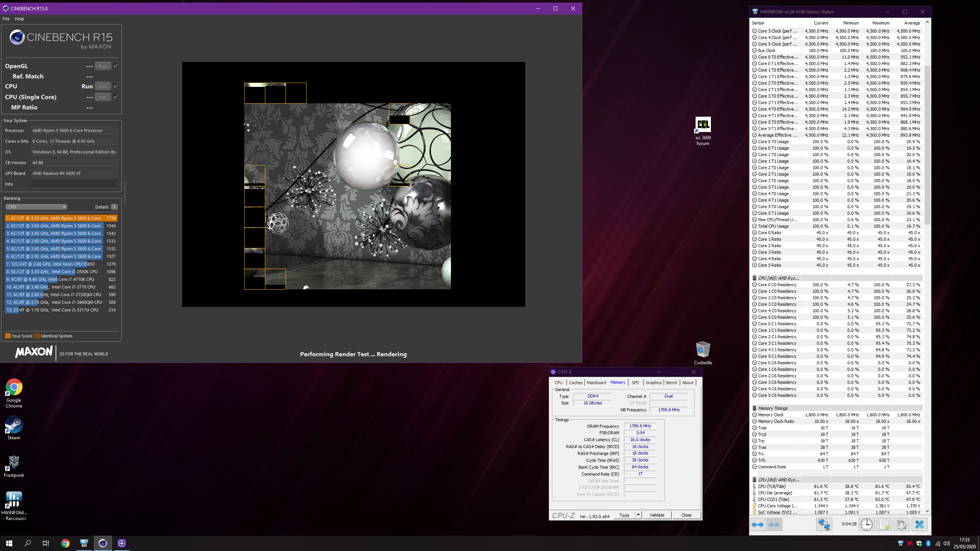
Task: Click the CPU (Single Core) Run button
Action: (103, 97)
